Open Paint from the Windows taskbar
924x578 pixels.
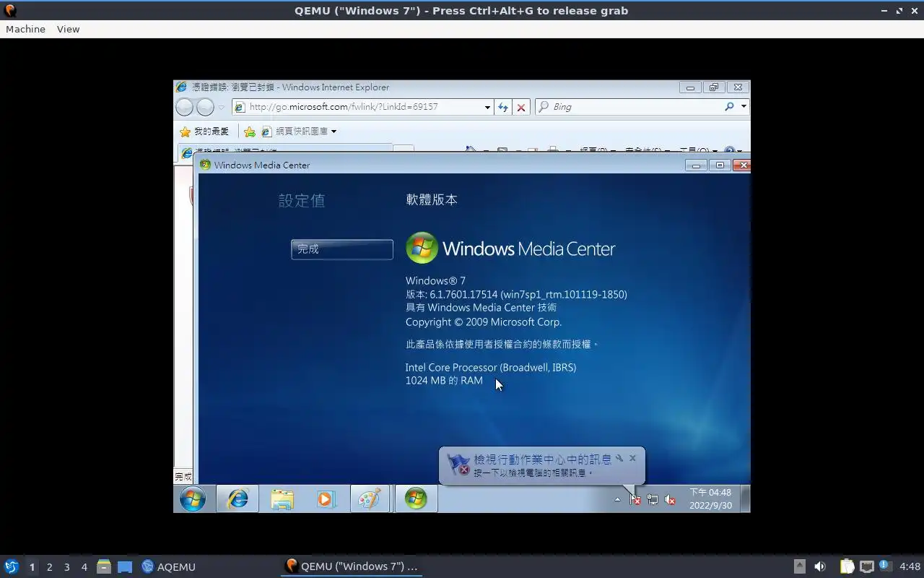(x=370, y=499)
